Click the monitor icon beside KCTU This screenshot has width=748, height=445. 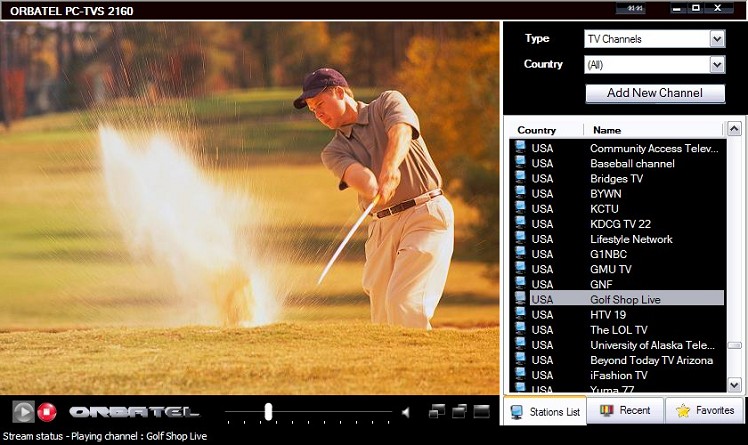(520, 207)
